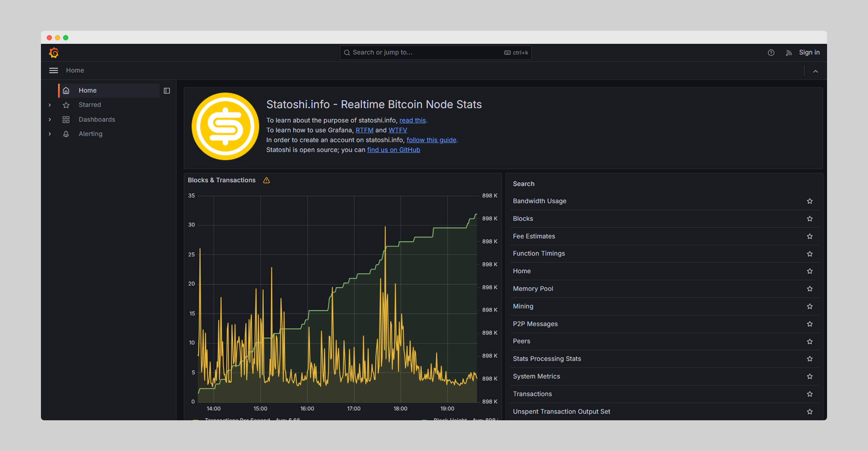Open the 'follow this guide' link
Screen dimensions: 868x451
[x=431, y=140]
